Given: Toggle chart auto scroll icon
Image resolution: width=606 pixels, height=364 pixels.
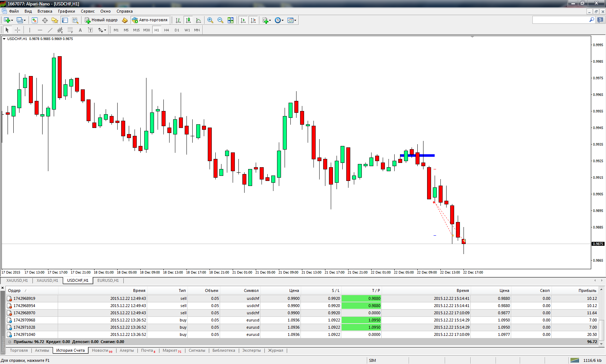Looking at the screenshot, I should (x=243, y=20).
